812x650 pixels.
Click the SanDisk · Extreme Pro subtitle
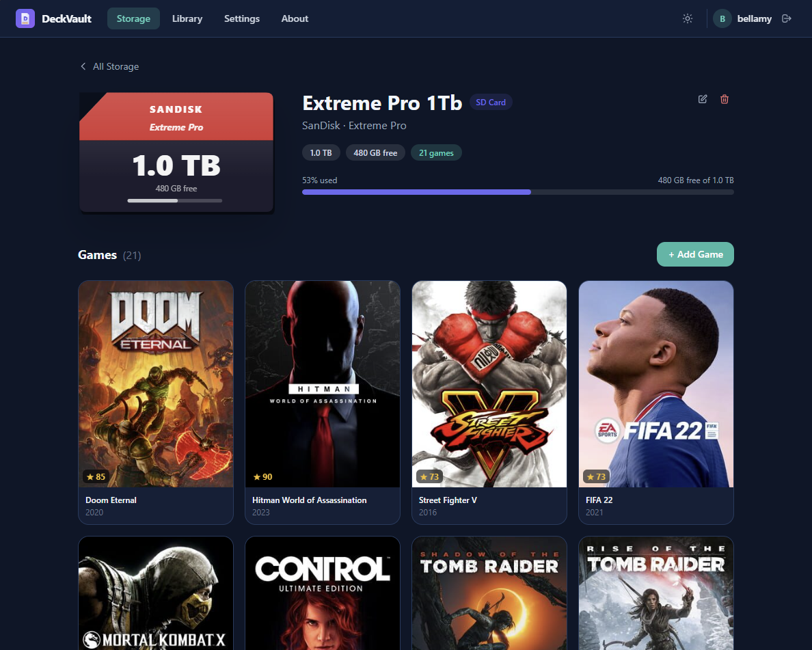click(354, 125)
